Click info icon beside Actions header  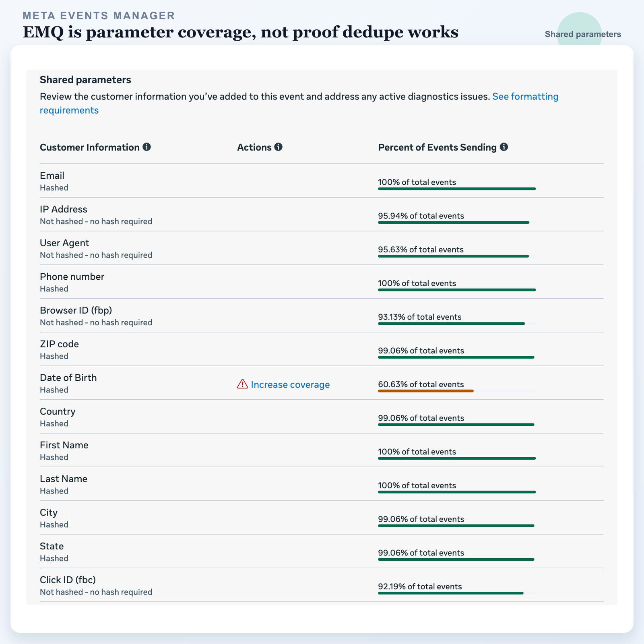pos(278,147)
